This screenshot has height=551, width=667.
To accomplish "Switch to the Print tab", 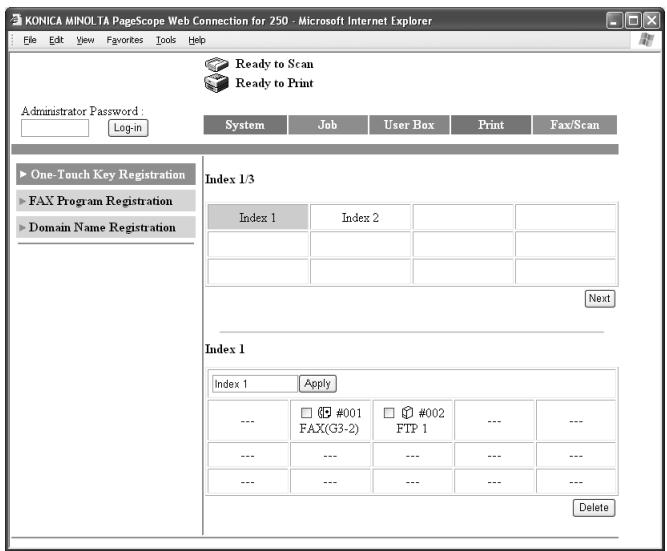I will [x=491, y=125].
